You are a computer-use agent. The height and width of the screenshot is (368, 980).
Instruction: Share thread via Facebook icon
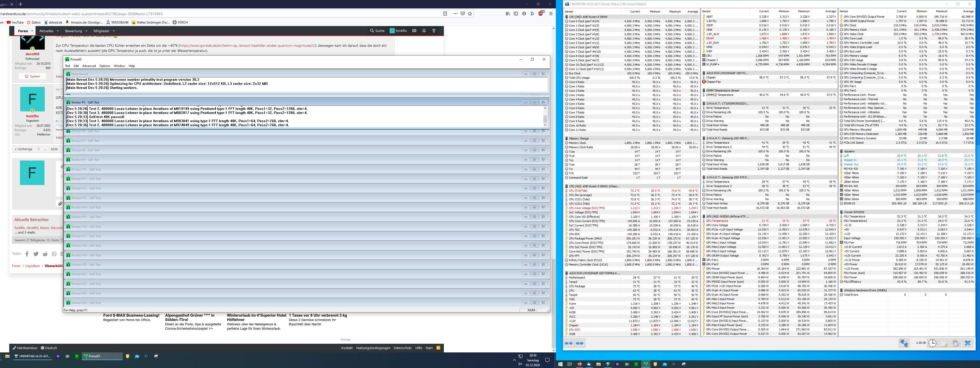[27, 254]
